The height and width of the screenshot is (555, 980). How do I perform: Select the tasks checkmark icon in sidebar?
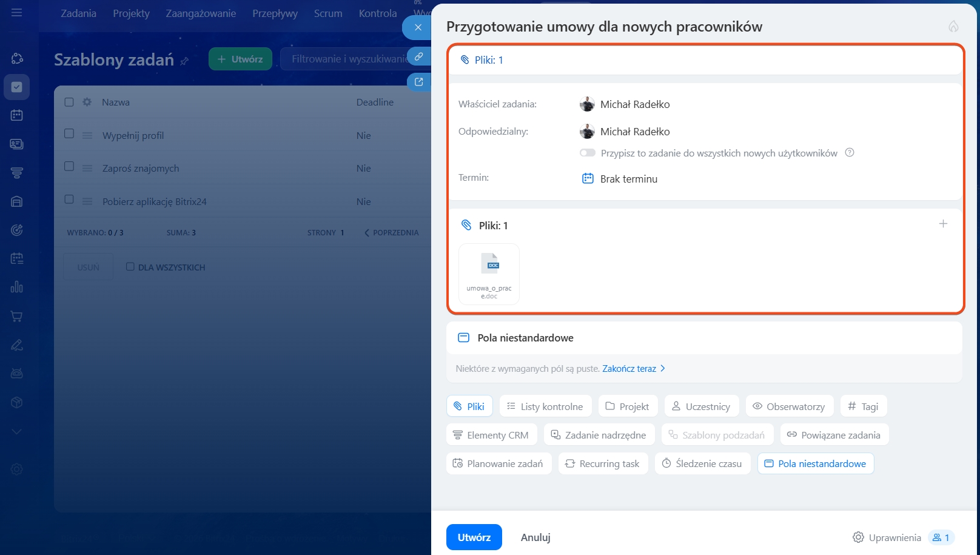(17, 87)
